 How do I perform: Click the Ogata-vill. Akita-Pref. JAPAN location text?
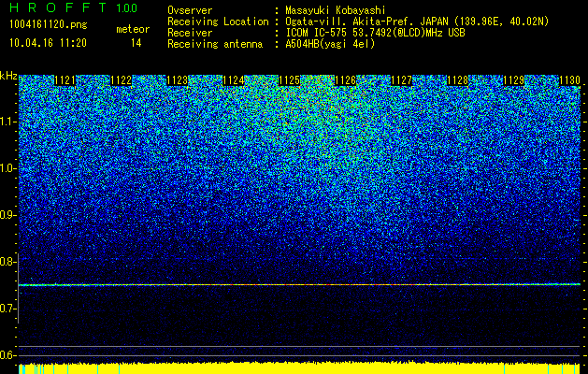coord(418,22)
